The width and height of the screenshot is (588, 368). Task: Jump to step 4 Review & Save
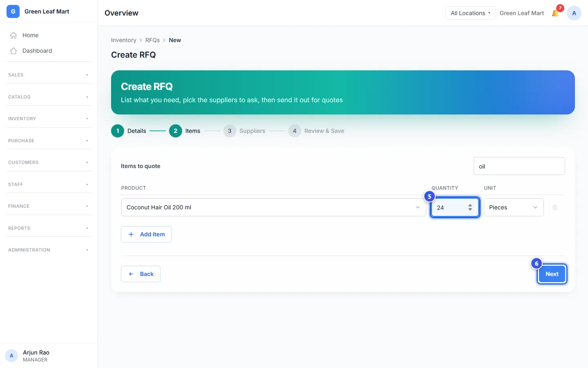316,131
